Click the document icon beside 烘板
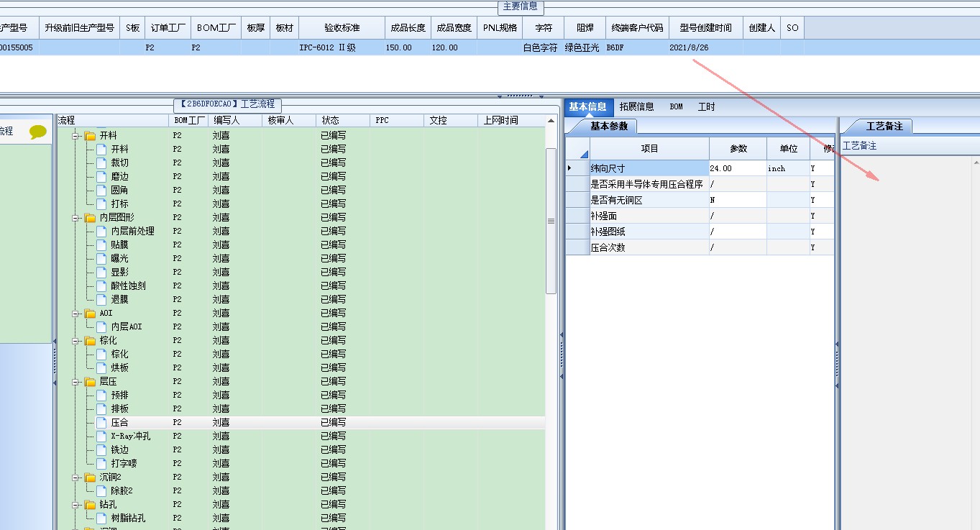 (x=101, y=367)
